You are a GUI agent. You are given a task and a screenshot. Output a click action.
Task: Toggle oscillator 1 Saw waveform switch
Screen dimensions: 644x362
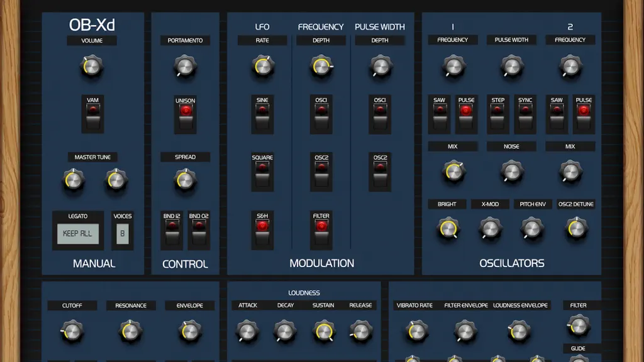pos(439,114)
